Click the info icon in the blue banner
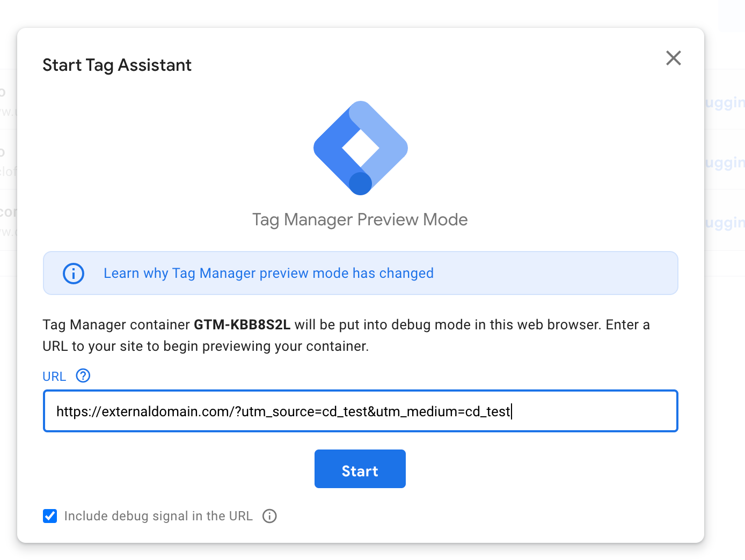 (x=74, y=274)
